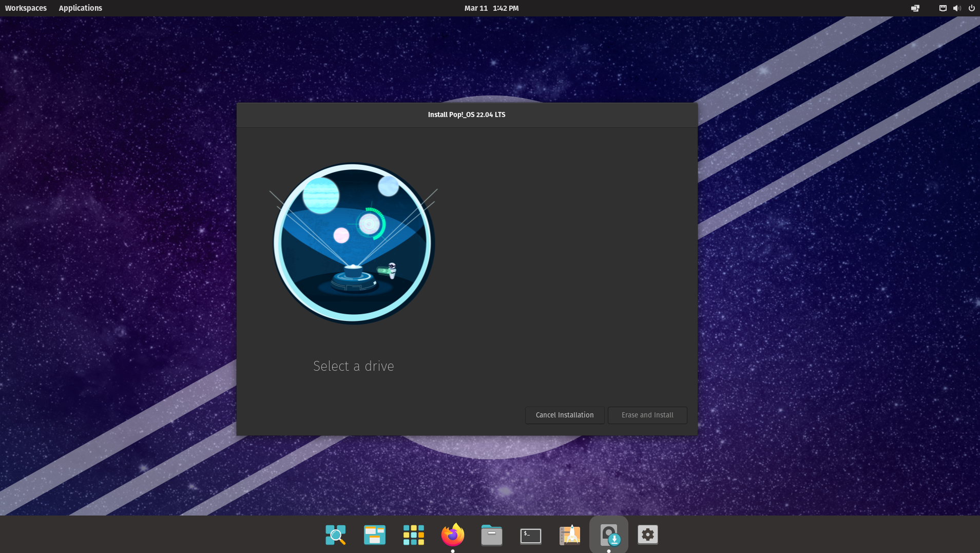Click the Cancel Installation button
The height and width of the screenshot is (553, 980).
[565, 415]
